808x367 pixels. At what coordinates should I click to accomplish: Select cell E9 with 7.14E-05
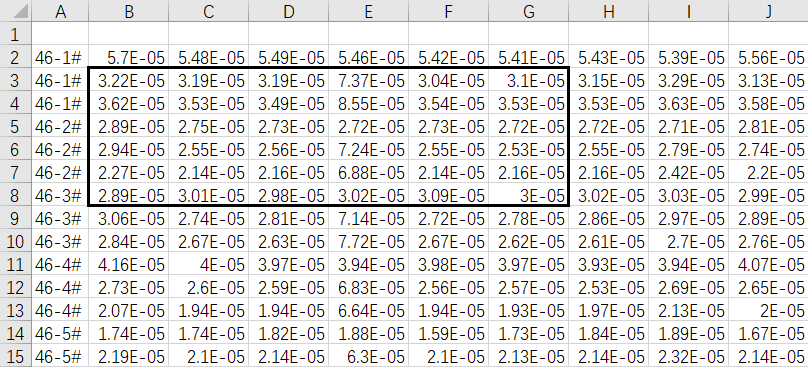368,219
